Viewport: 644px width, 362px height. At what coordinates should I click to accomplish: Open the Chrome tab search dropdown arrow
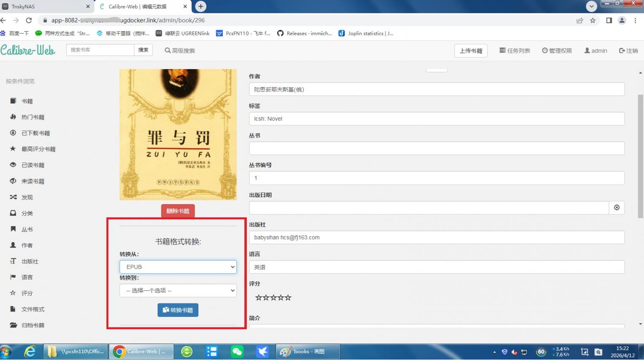[x=591, y=6]
